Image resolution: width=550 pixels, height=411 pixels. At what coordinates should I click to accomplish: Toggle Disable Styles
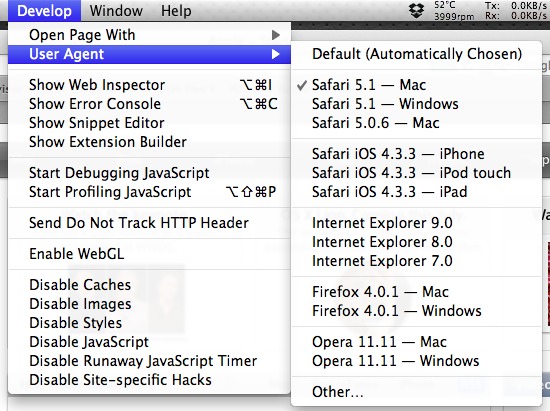[149, 323]
